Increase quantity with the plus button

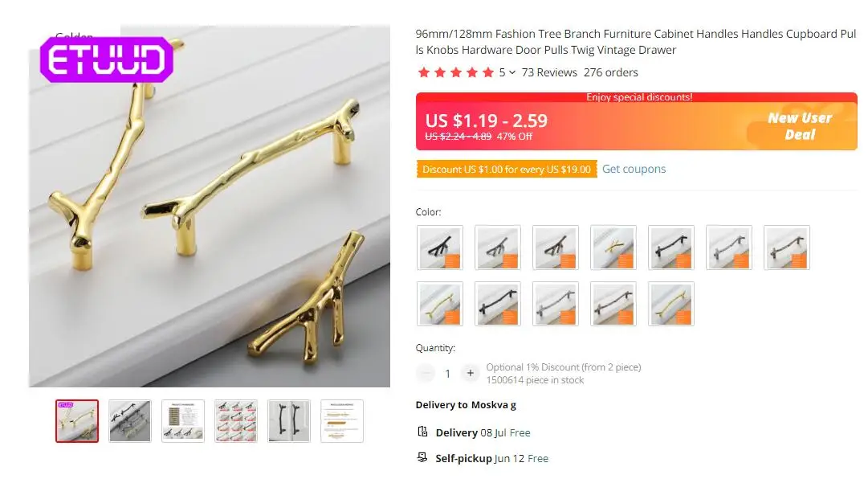470,373
